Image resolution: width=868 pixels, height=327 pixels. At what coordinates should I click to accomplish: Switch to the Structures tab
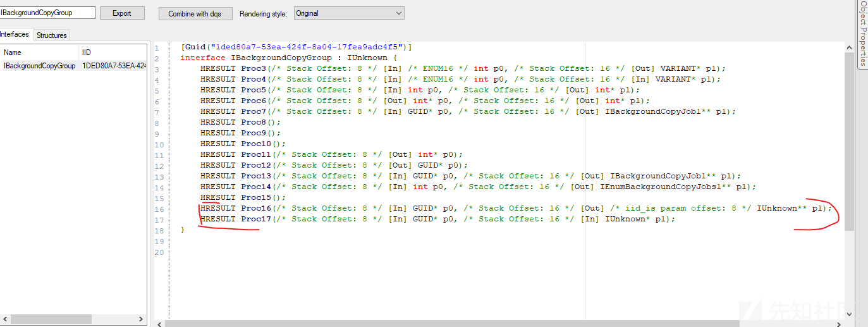click(51, 35)
